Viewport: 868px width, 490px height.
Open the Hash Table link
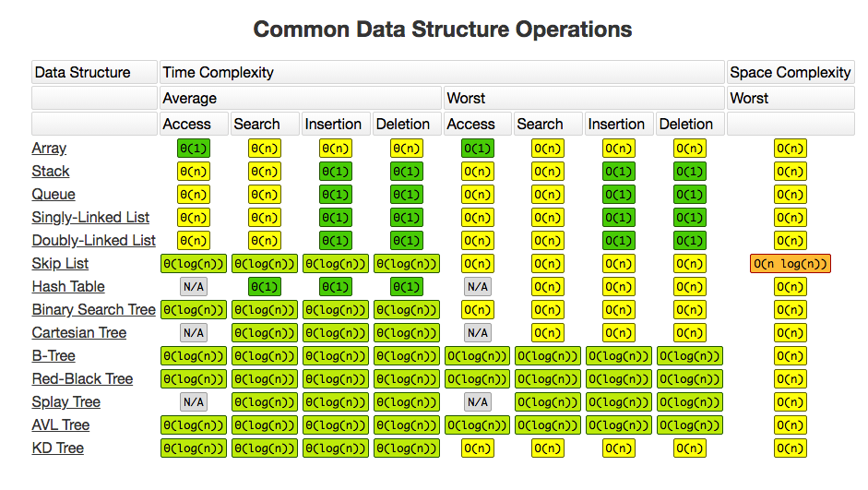click(68, 286)
